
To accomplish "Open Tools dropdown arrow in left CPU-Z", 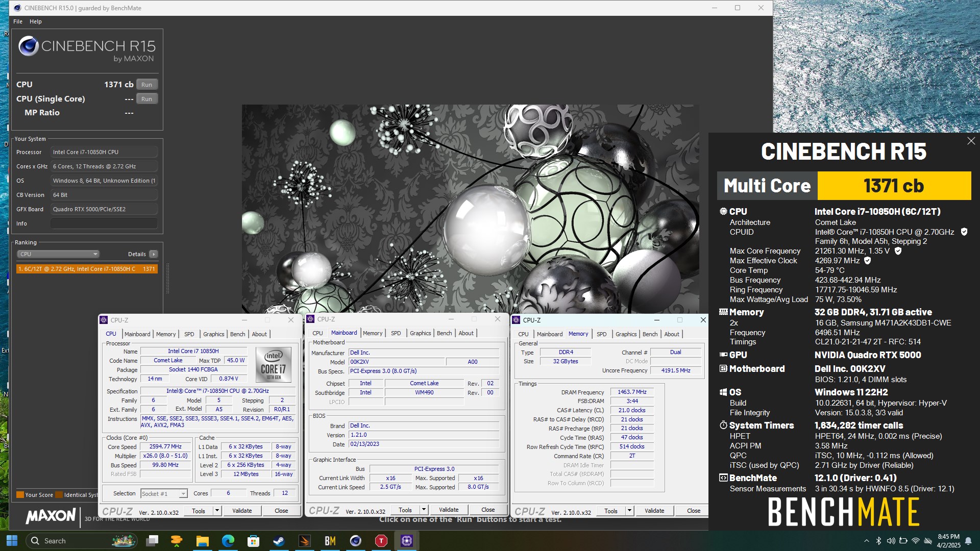I will click(x=217, y=511).
